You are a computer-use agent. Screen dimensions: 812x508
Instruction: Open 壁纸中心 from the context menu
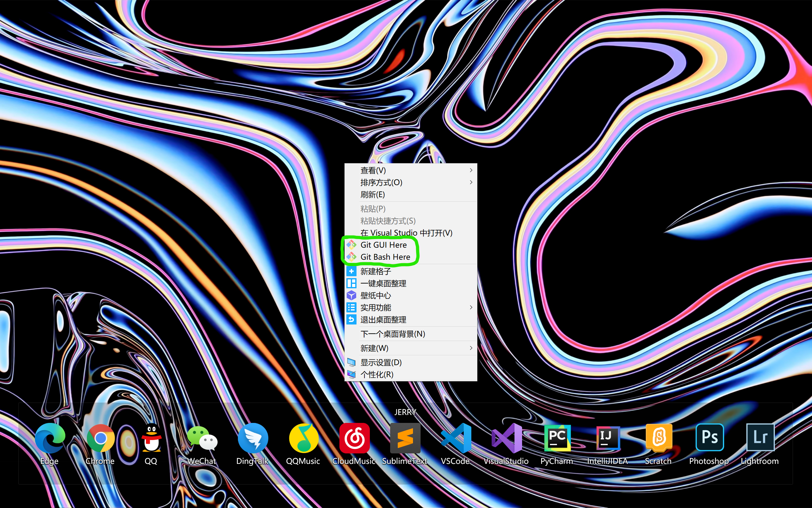(x=411, y=295)
